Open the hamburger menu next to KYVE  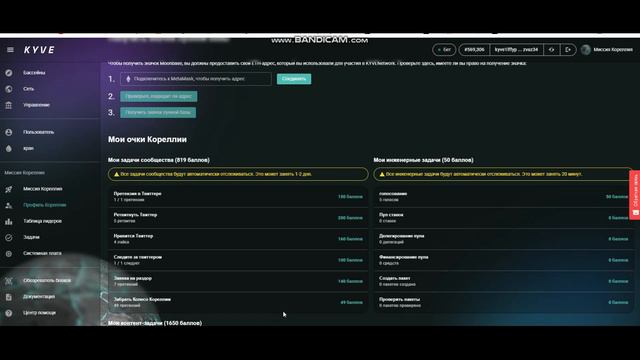10,50
